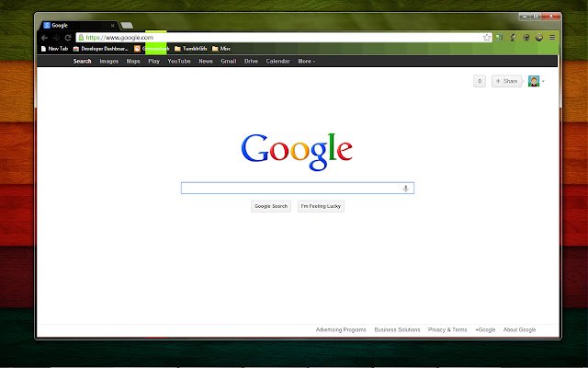Open the Grooveshark bookmark

click(152, 49)
